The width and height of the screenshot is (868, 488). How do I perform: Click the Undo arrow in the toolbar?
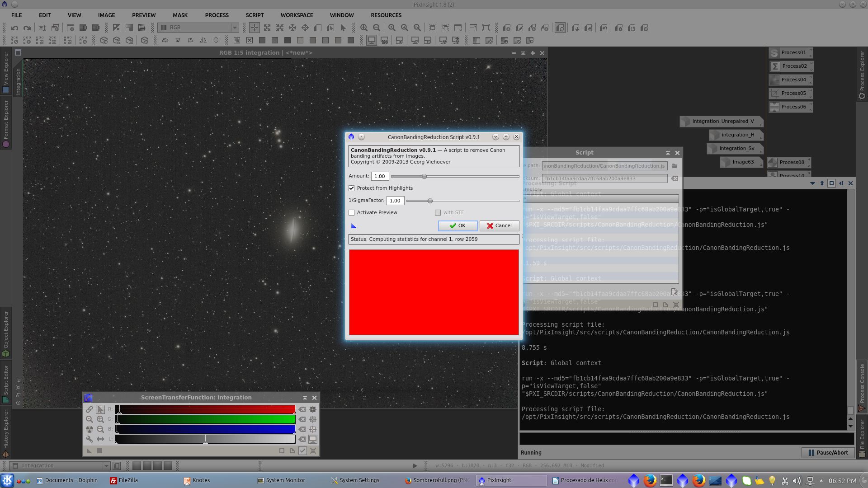coord(14,28)
